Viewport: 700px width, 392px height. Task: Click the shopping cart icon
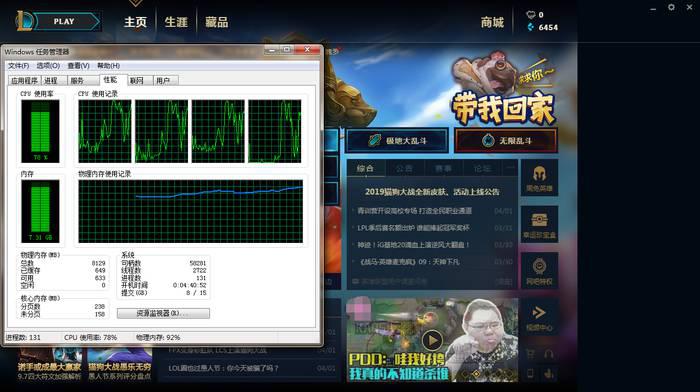point(530,354)
